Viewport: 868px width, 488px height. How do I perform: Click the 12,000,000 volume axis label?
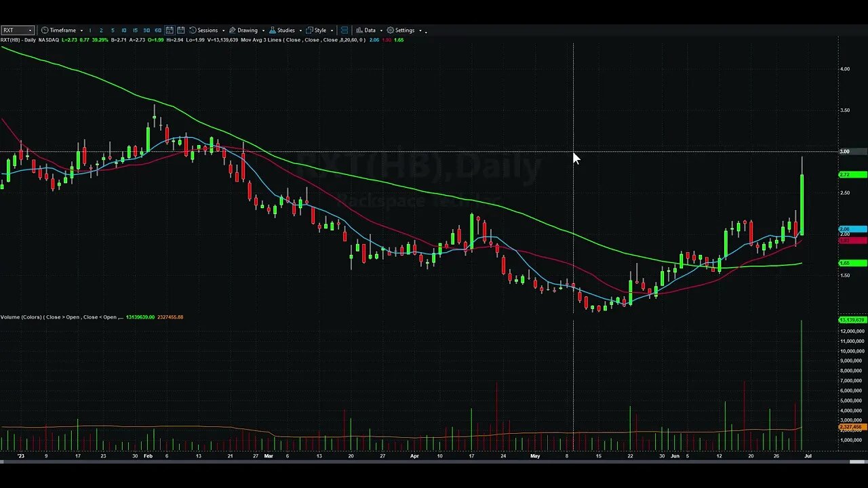[x=852, y=331]
